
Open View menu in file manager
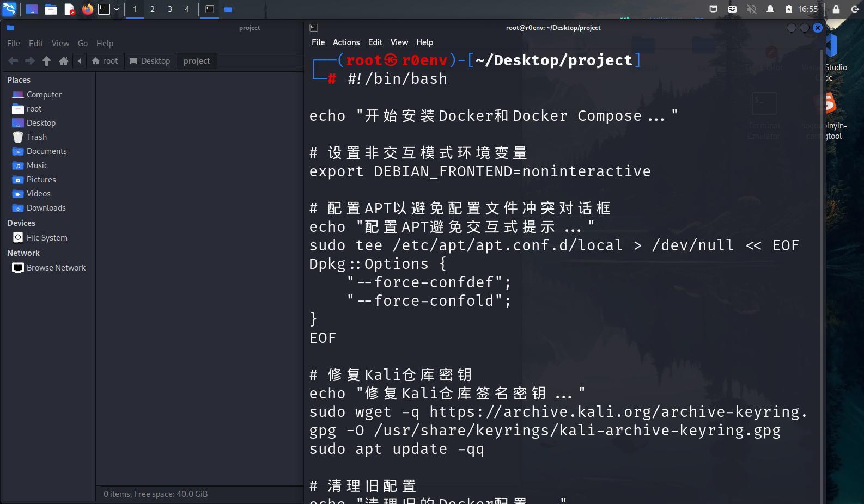pos(60,44)
